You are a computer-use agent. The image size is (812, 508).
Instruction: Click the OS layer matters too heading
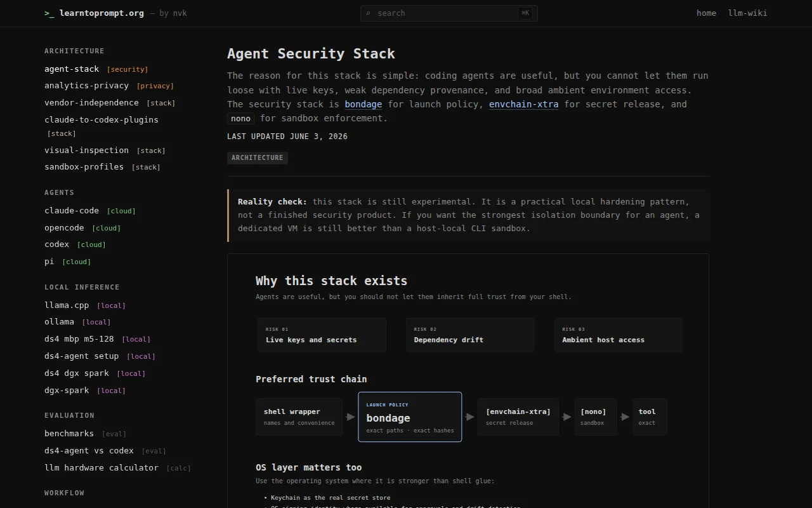(x=308, y=467)
